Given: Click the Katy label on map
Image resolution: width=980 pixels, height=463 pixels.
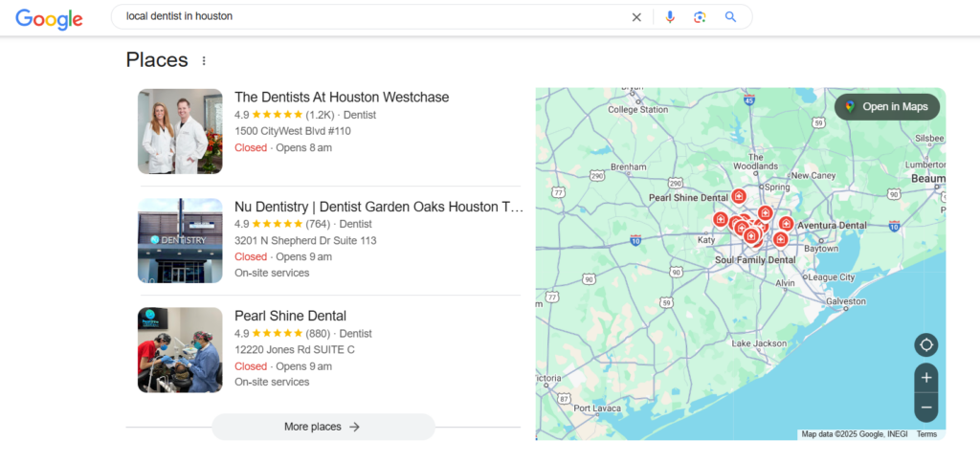Looking at the screenshot, I should click(706, 240).
